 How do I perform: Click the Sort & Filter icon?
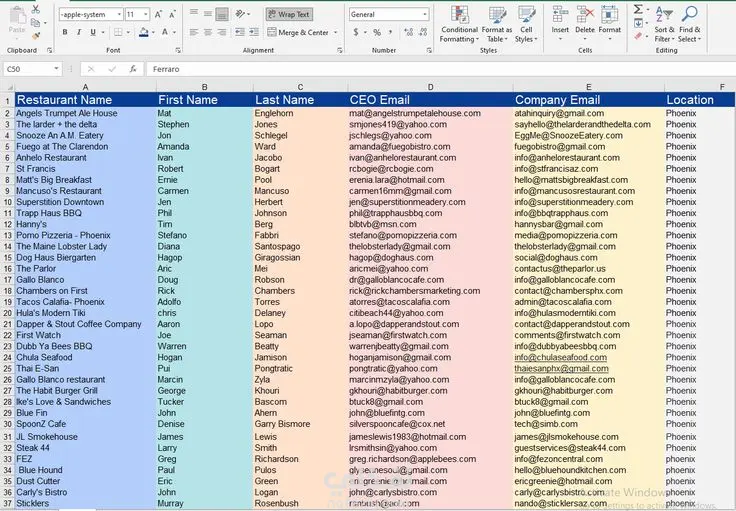coord(664,23)
